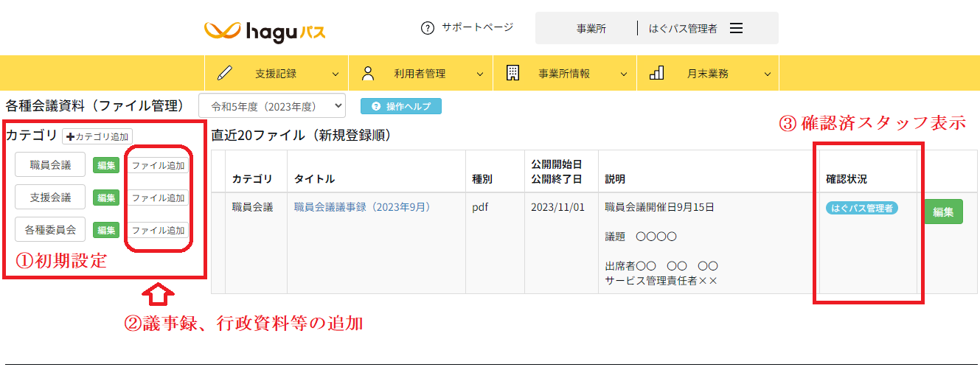
Task: Click the hagu バス logo
Action: (264, 31)
